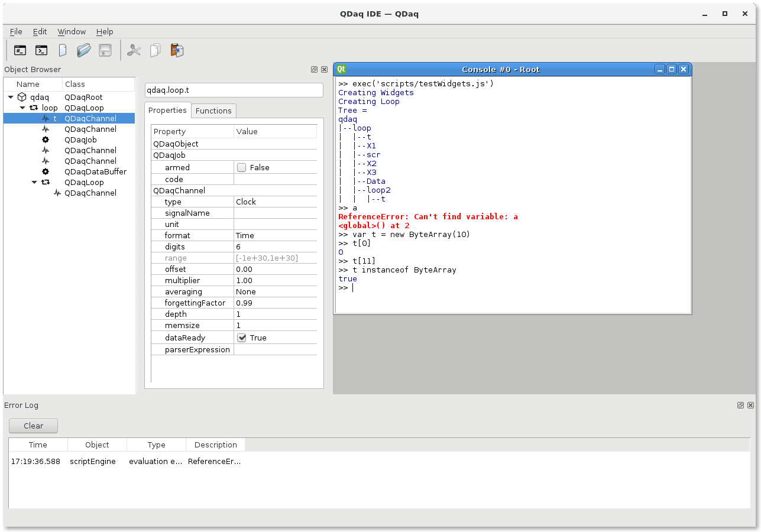Click the format value Time
This screenshot has height=532, width=761.
[x=276, y=235]
